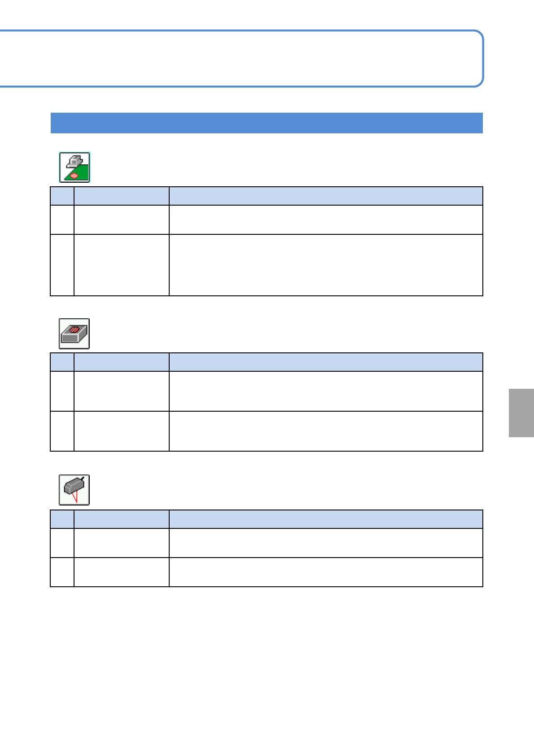Click the gray laser sensor icon with red beam
534x756 pixels.
click(74, 490)
